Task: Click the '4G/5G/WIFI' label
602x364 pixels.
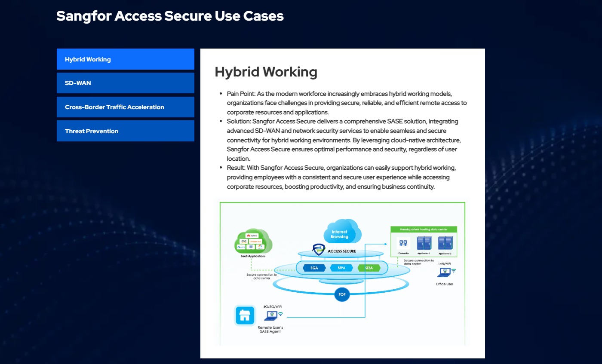Action: point(273,307)
